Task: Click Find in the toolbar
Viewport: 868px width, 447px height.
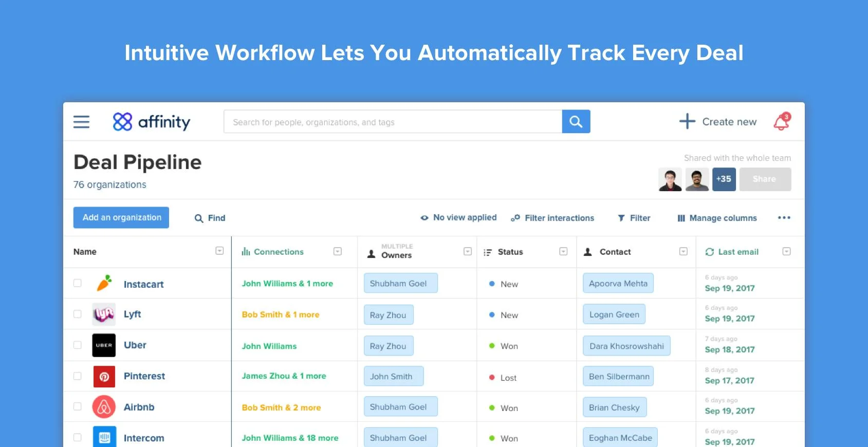Action: (x=210, y=218)
